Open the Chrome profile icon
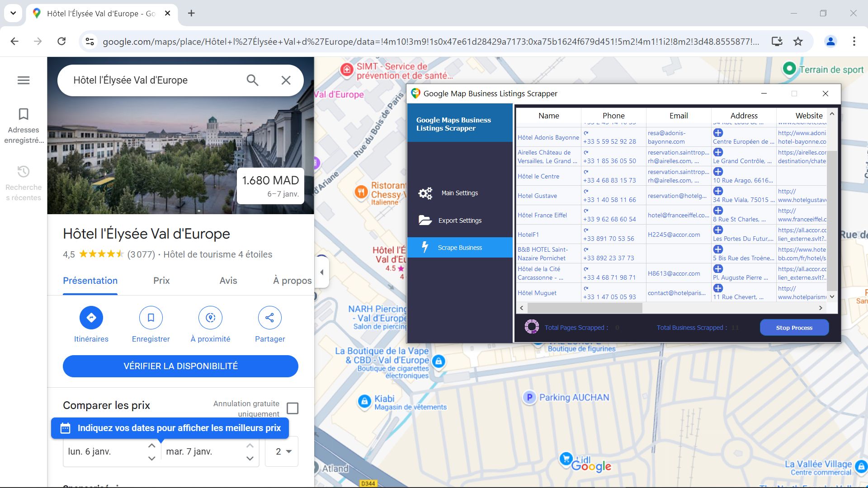The image size is (868, 488). (x=830, y=42)
